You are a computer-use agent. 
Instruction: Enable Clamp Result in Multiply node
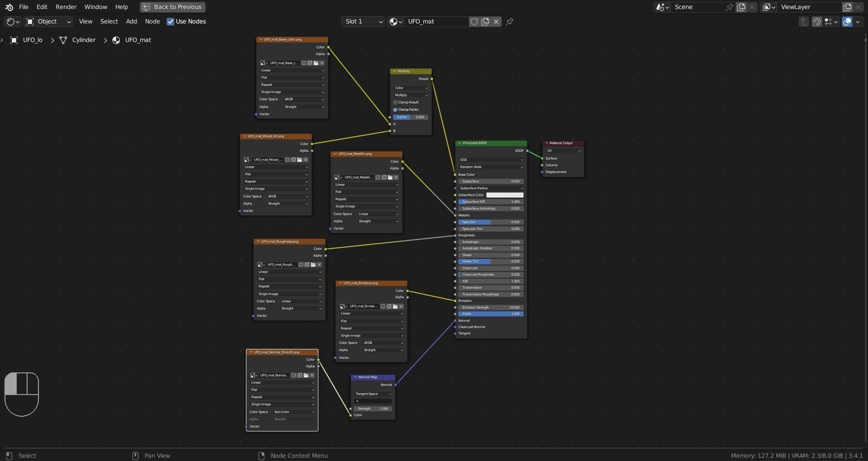(x=395, y=103)
